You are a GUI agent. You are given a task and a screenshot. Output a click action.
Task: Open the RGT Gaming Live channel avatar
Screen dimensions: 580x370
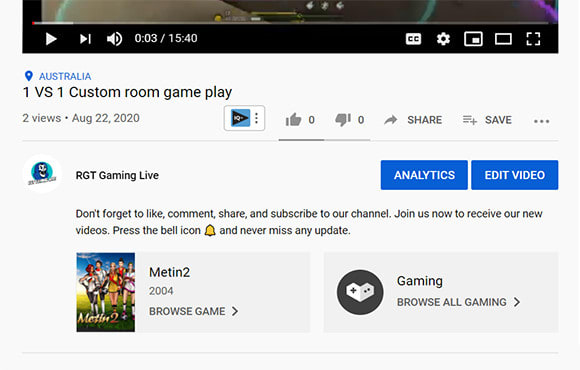pyautogui.click(x=42, y=174)
